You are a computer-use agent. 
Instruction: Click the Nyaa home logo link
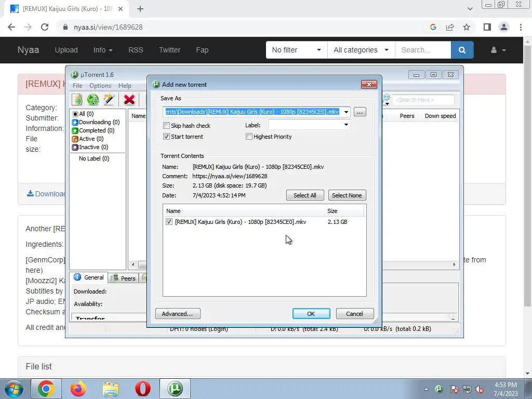28,50
